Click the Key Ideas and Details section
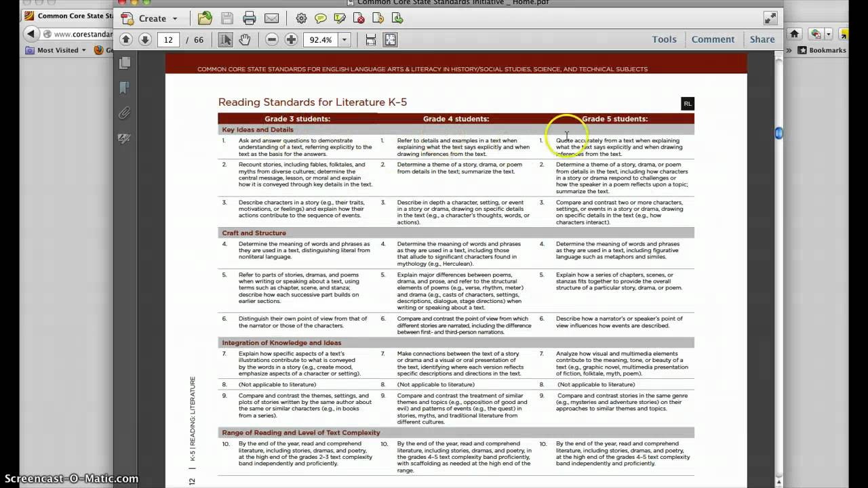The width and height of the screenshot is (868, 488). (x=258, y=129)
